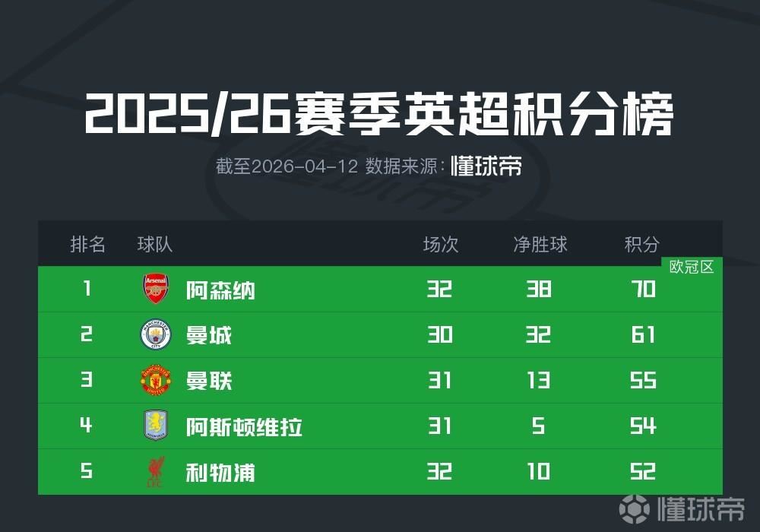Select the 球队 column header
This screenshot has width=760, height=532.
tap(155, 244)
